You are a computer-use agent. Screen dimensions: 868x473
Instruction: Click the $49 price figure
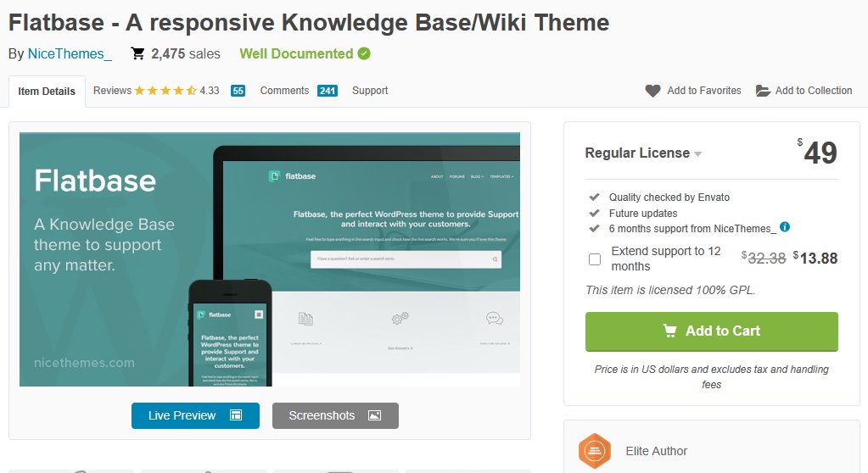coord(817,152)
